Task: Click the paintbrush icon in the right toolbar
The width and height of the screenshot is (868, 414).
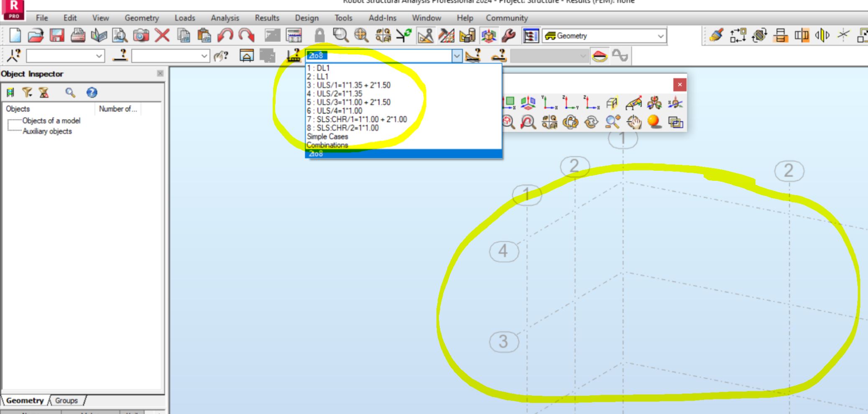Action: click(716, 36)
